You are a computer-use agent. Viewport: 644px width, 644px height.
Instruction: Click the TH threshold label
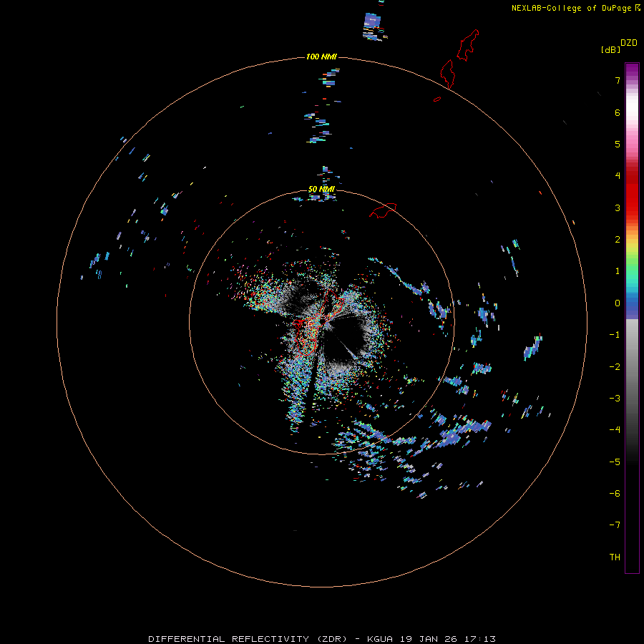615,557
